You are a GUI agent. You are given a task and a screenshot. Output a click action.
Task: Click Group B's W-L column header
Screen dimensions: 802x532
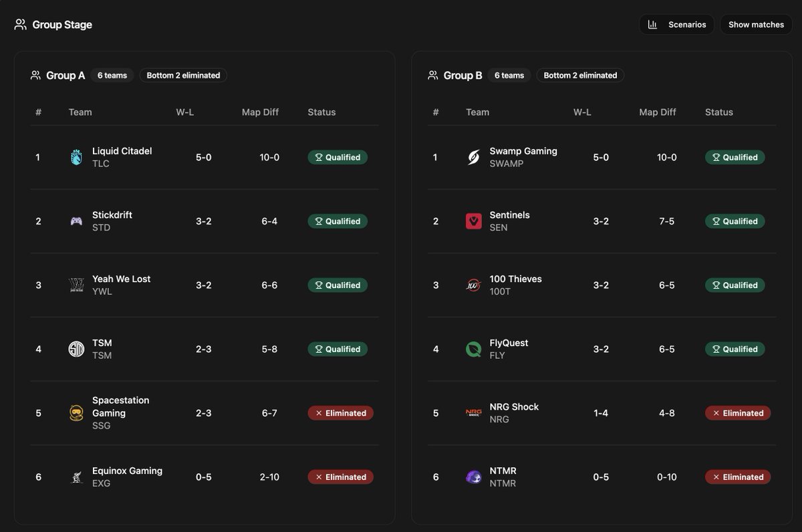tap(582, 112)
